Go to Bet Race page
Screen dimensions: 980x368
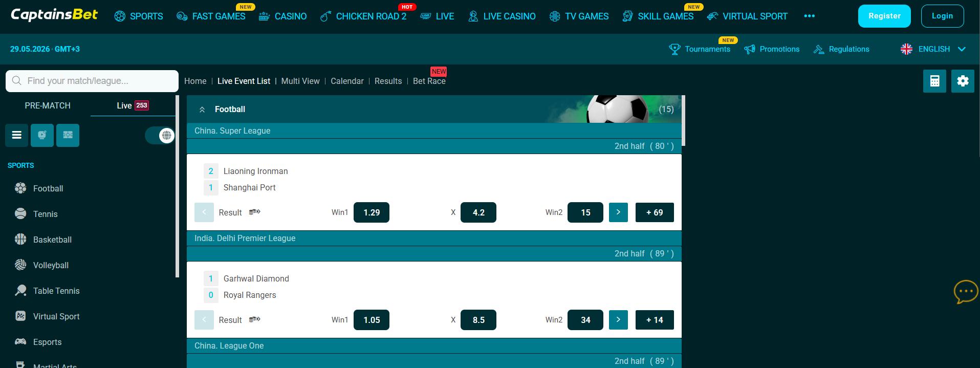(x=429, y=81)
